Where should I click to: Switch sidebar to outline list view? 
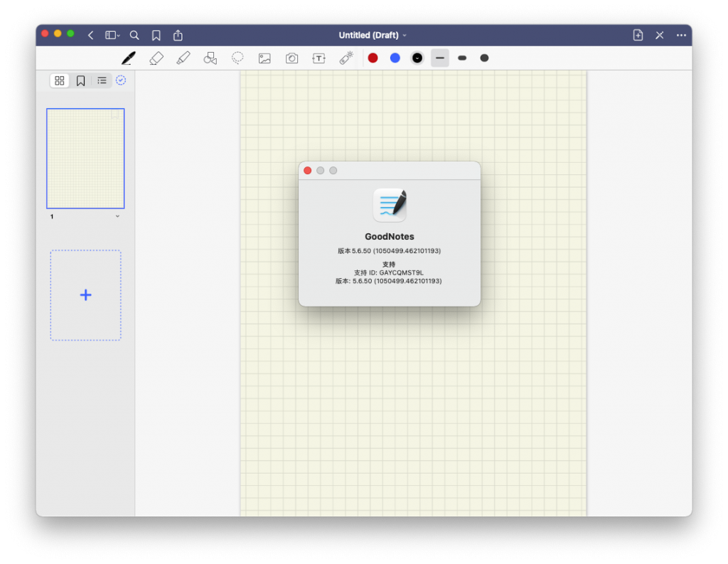tap(102, 81)
